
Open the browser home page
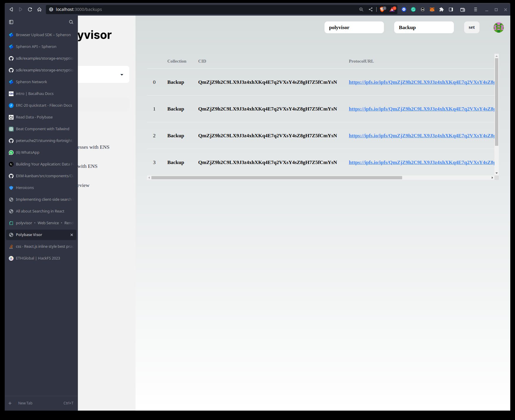coord(39,9)
